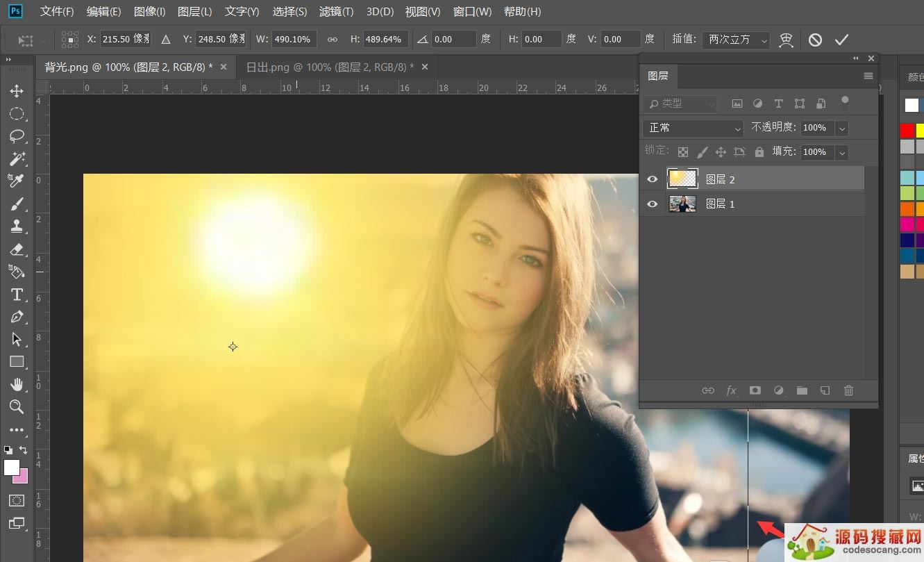Screen dimensions: 924x562
Task: Create a new adjustment layer
Action: (x=778, y=390)
